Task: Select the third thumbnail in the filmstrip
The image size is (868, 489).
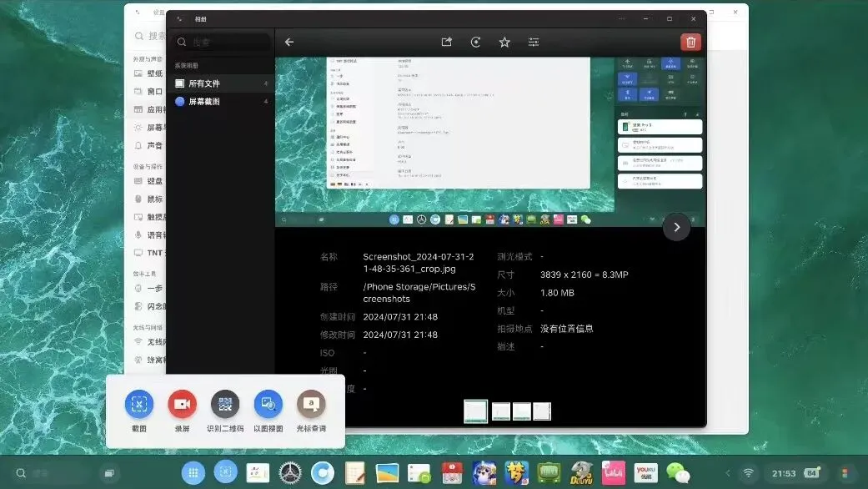Action: coord(521,411)
